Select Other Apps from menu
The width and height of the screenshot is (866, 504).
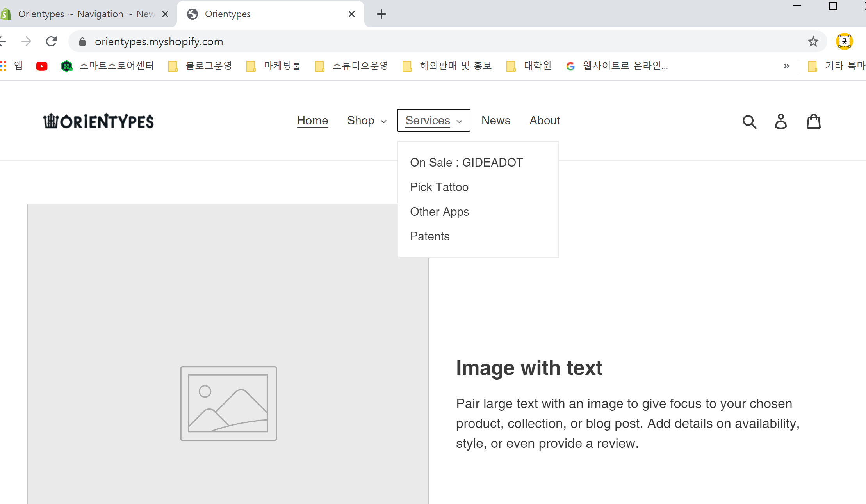click(439, 212)
